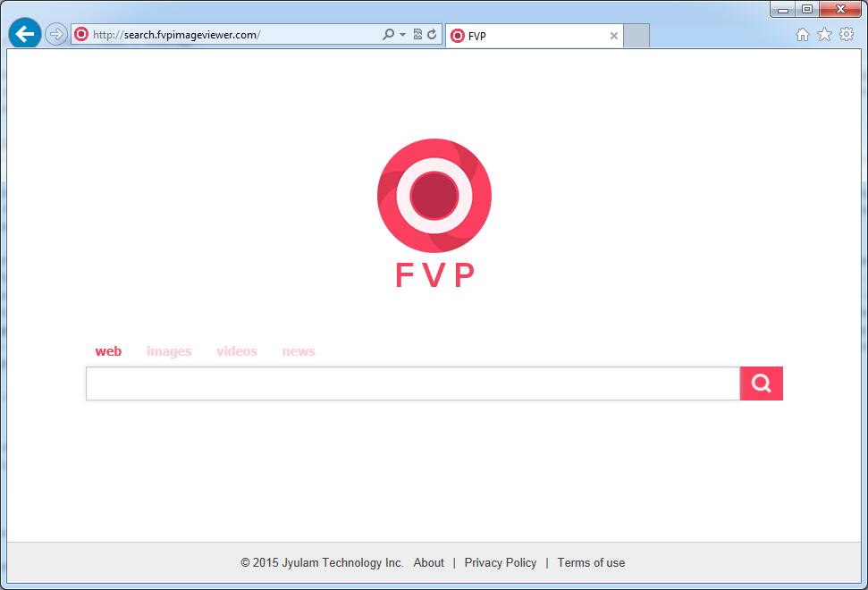
Task: Open the Tools gear menu
Action: tap(847, 34)
